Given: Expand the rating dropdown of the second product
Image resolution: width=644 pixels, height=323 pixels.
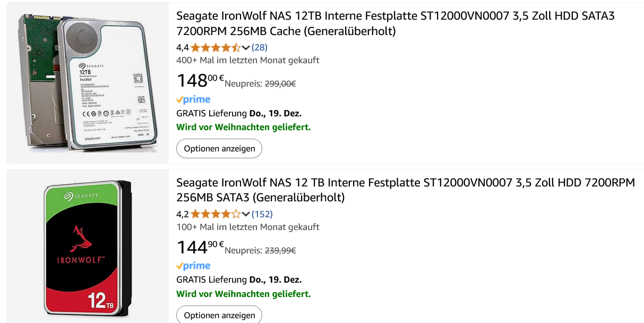Looking at the screenshot, I should (x=246, y=214).
